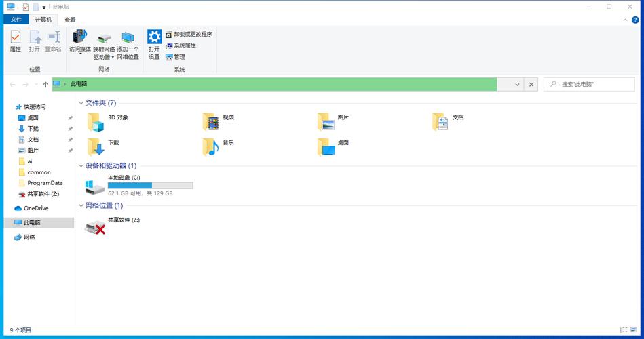Image resolution: width=644 pixels, height=339 pixels.
Task: Open the 文件 menu tab
Action: tap(16, 19)
